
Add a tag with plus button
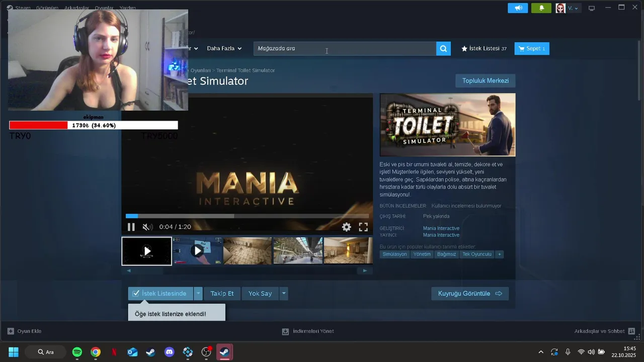[500, 254]
